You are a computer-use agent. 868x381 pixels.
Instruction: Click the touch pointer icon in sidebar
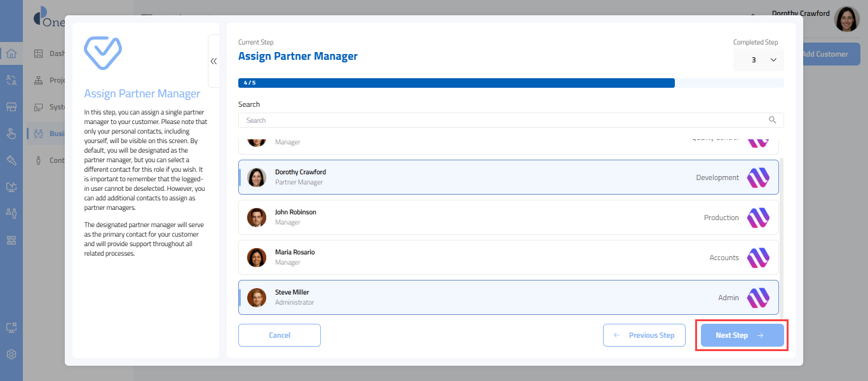tap(11, 133)
